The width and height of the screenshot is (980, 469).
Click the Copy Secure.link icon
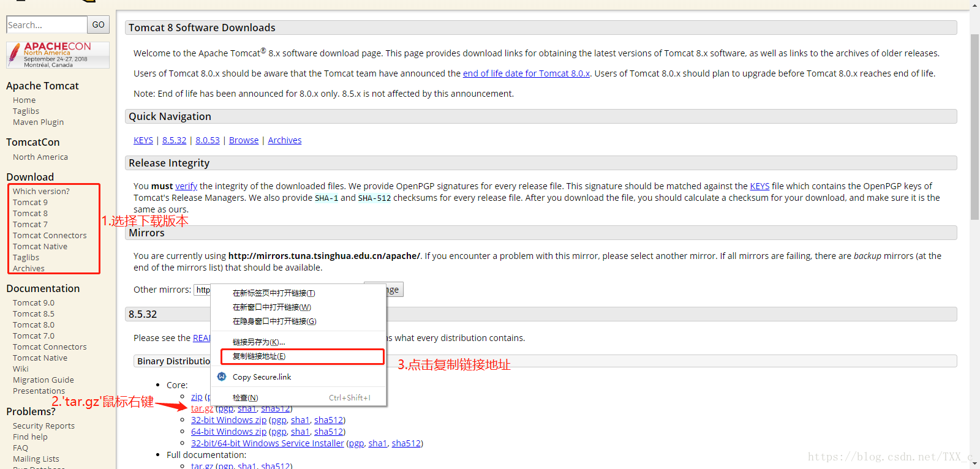point(222,377)
